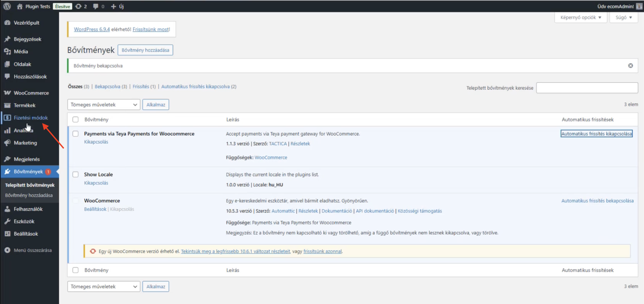Image resolution: width=644 pixels, height=304 pixels.
Task: Click the Vezérlőpult dashboard icon
Action: (x=7, y=23)
